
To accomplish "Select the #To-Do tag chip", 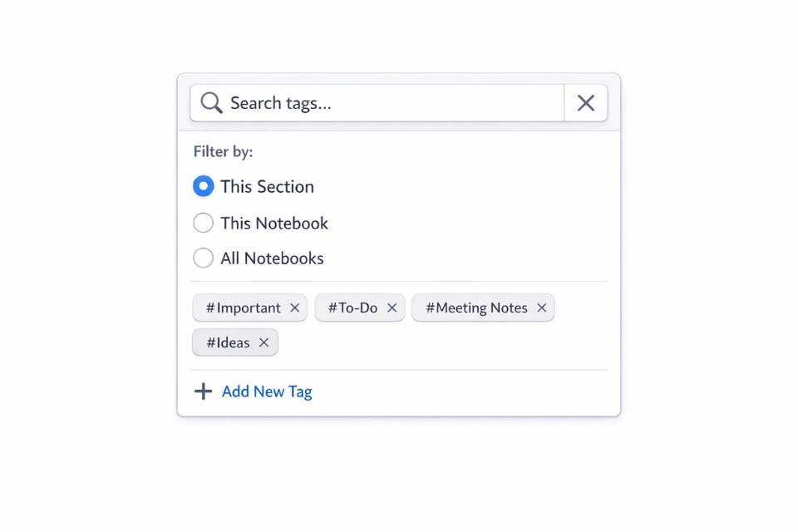I will pos(353,308).
